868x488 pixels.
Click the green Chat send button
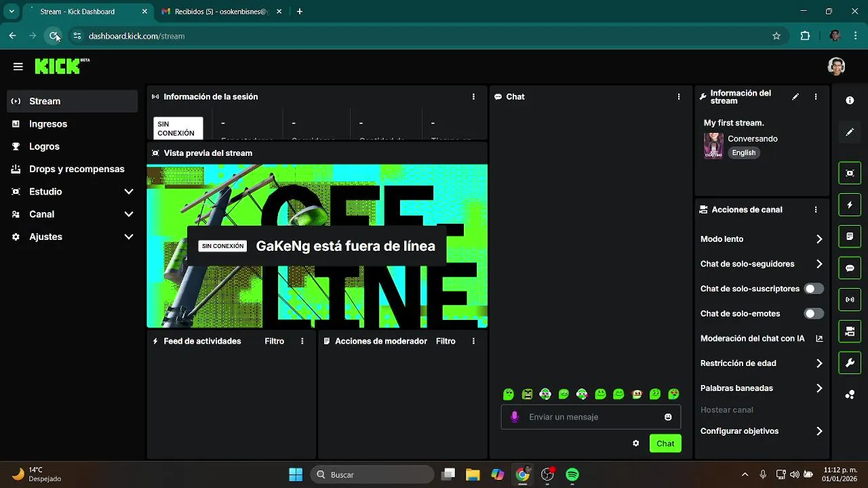click(665, 443)
